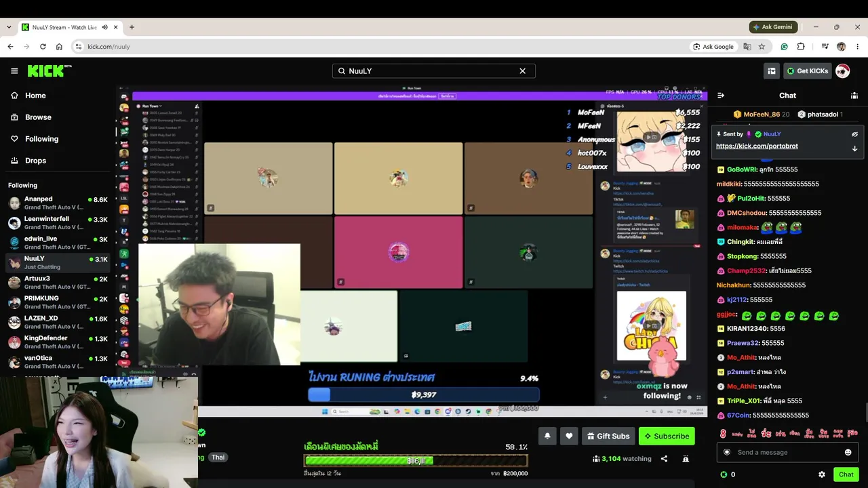Open emoji picker in message box

point(848,452)
